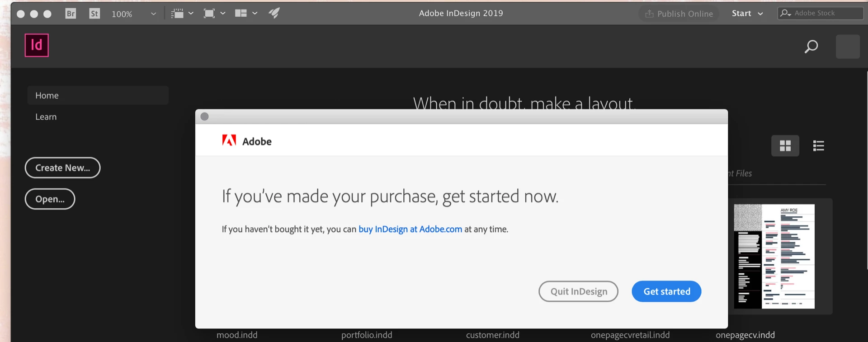Click the Publish Online button
The width and height of the screenshot is (868, 342).
click(x=679, y=14)
